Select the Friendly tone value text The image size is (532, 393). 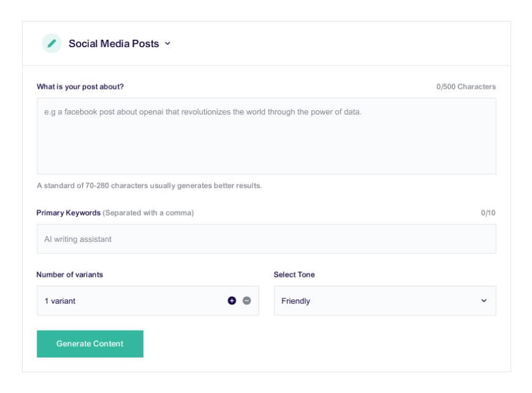coord(296,301)
